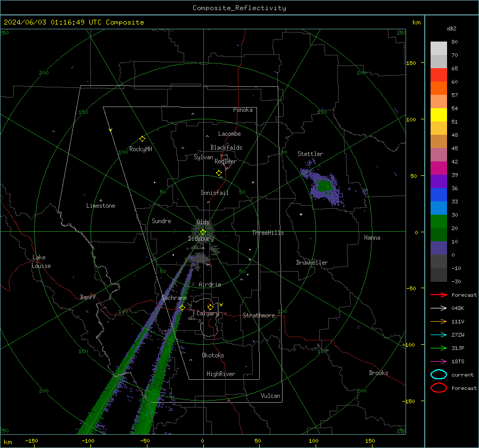479x448 pixels.
Task: Select the yellow V marker northwest of RockyMH
Action: 111,130
